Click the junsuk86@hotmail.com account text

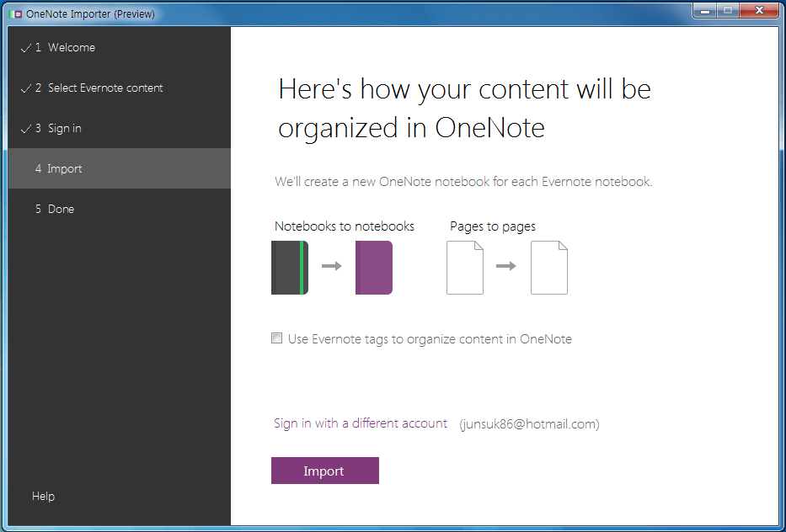coord(529,424)
